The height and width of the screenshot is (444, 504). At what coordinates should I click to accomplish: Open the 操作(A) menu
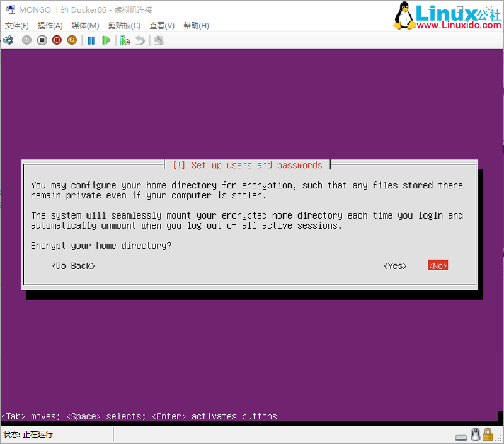tap(49, 25)
